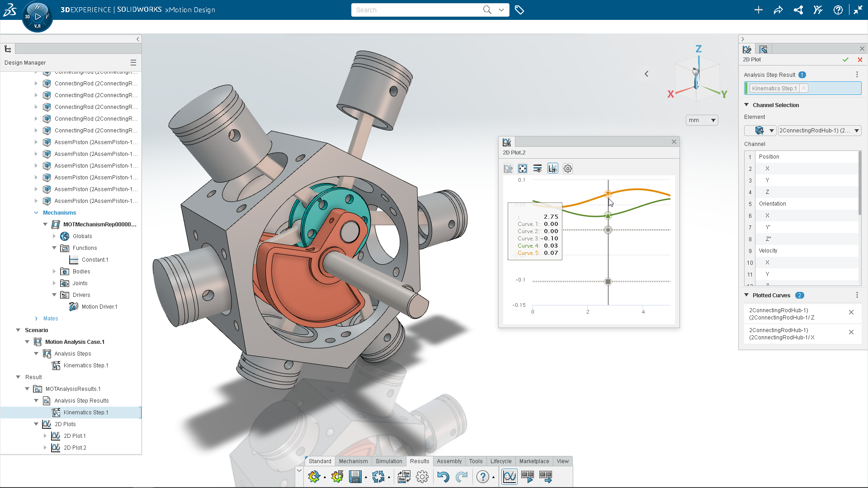Cancel the 2D Plot with red X
The image size is (868, 488).
860,59
